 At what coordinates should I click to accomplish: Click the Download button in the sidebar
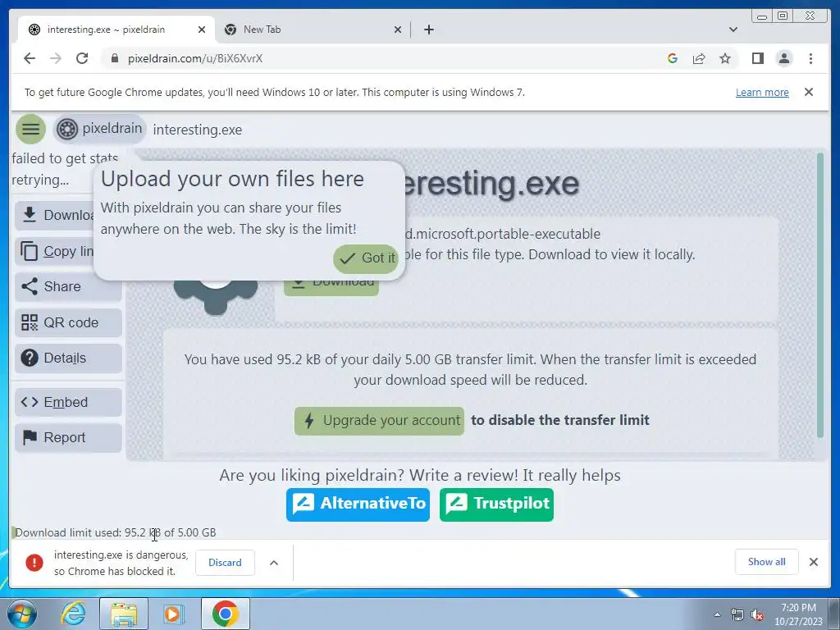point(55,215)
